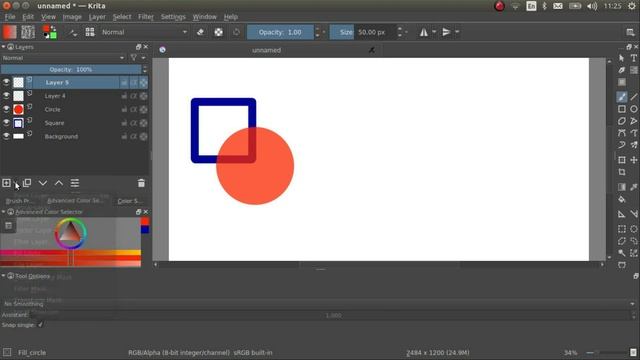Select the Measure tool
Viewport: 640px width, 360px height.
point(634,214)
